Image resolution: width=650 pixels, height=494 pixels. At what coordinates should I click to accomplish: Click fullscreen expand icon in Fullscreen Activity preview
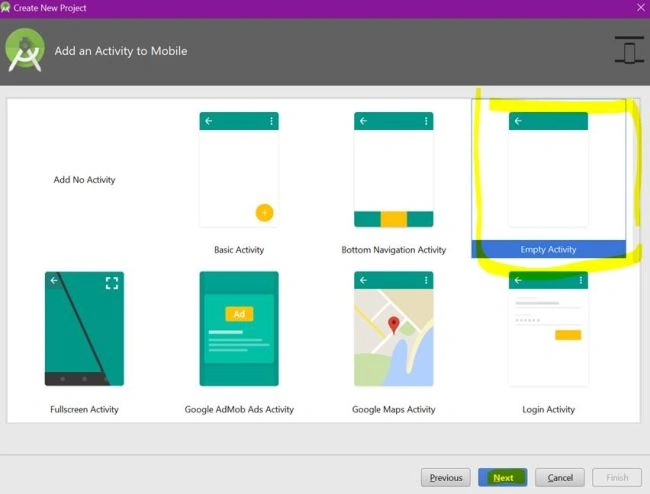tap(112, 283)
